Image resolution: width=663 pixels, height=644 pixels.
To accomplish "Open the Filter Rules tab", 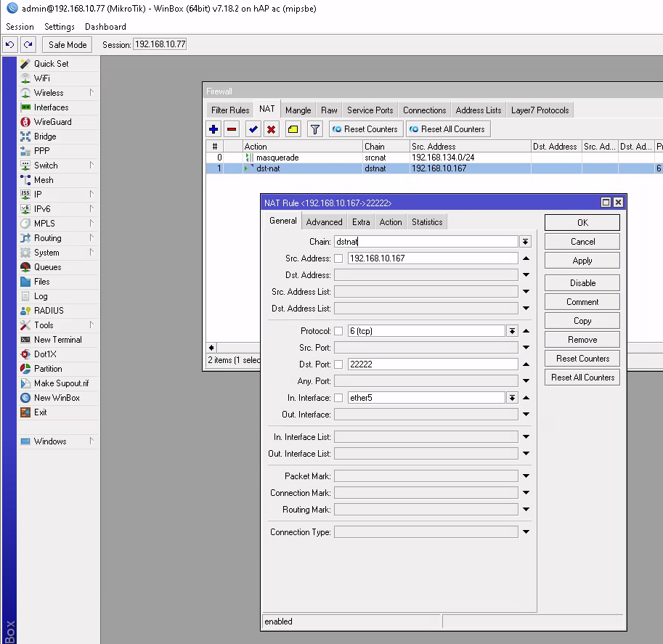I will click(230, 110).
